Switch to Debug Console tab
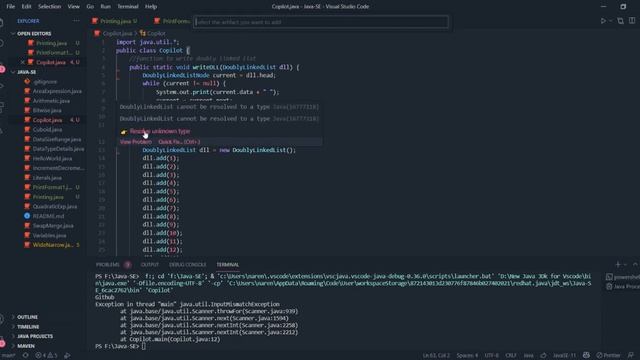The image size is (640, 360). [187, 265]
